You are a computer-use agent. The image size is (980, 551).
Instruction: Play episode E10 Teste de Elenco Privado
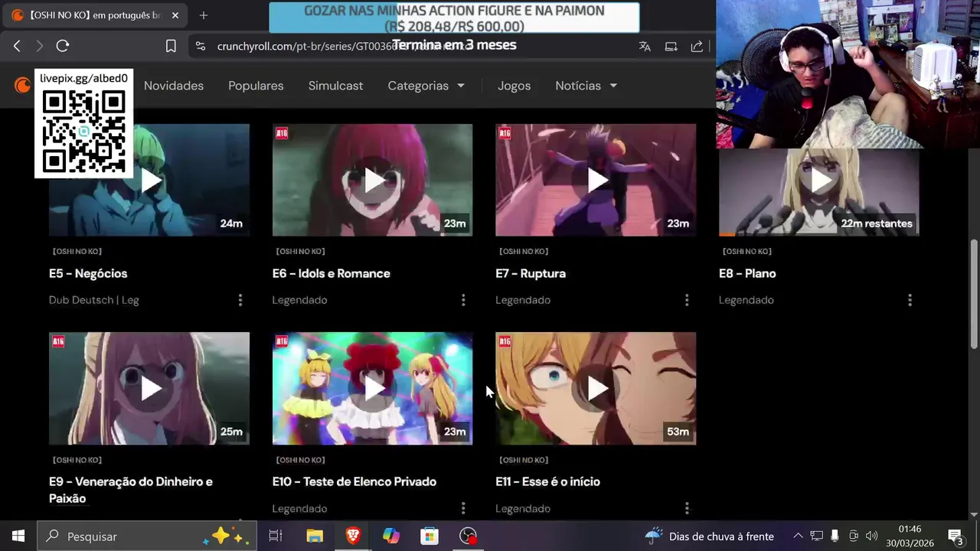(373, 389)
